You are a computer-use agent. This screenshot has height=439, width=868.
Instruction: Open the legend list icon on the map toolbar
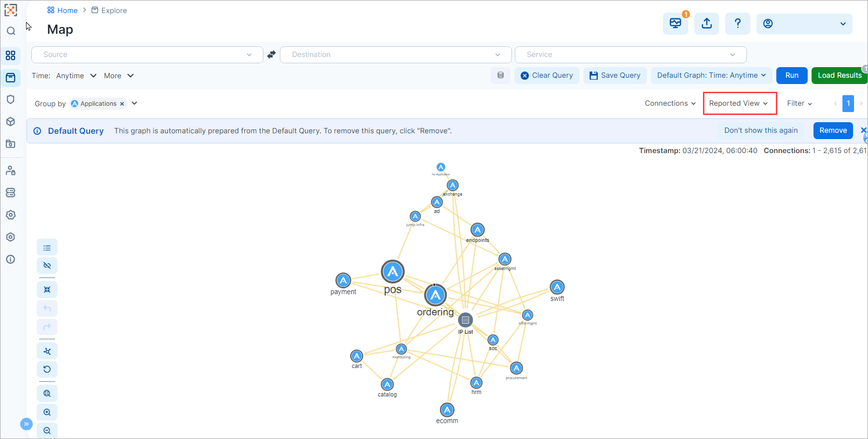pos(47,247)
